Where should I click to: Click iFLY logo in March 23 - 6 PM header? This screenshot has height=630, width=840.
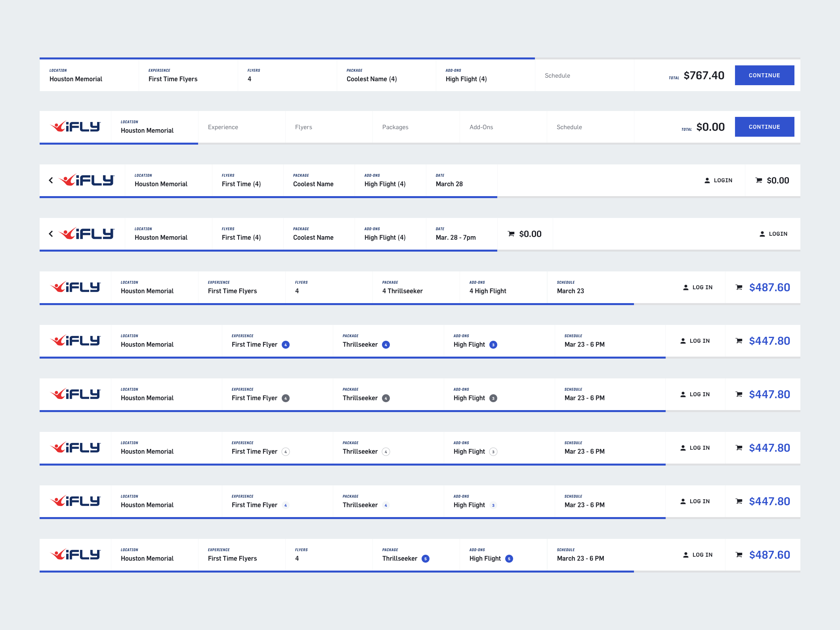(75, 555)
